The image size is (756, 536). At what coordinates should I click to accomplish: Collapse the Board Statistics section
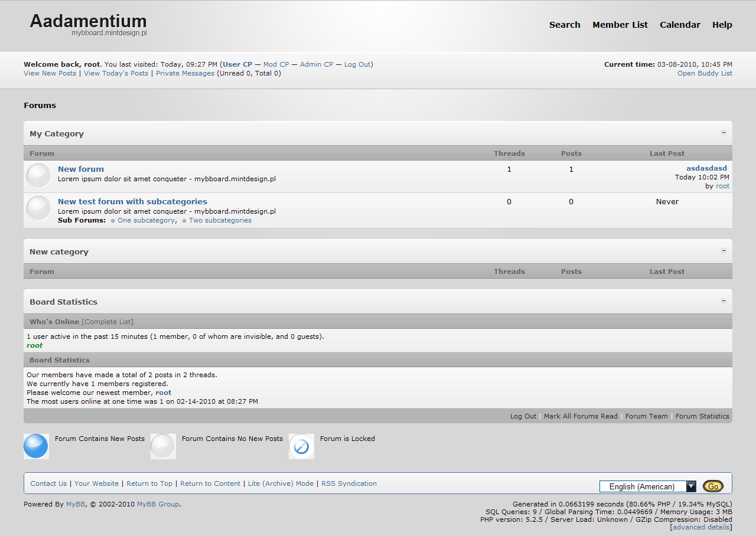724,301
